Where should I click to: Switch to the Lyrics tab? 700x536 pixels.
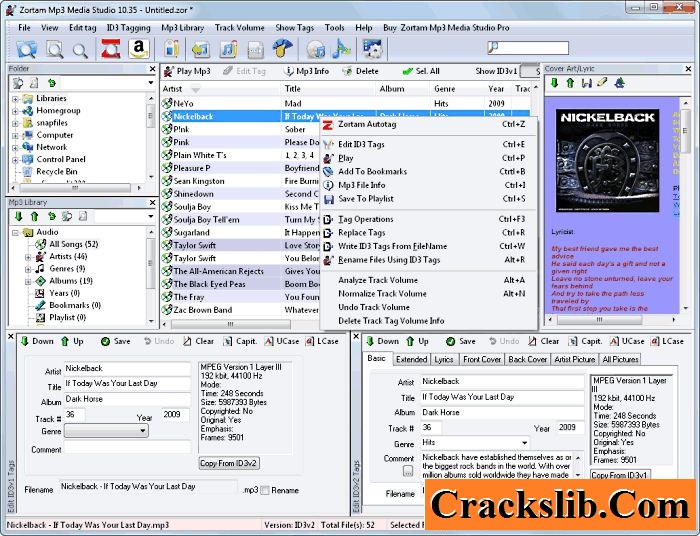coord(444,360)
